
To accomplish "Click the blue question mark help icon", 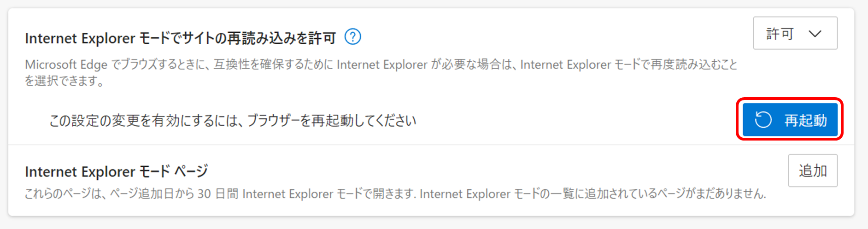I will pos(353,36).
